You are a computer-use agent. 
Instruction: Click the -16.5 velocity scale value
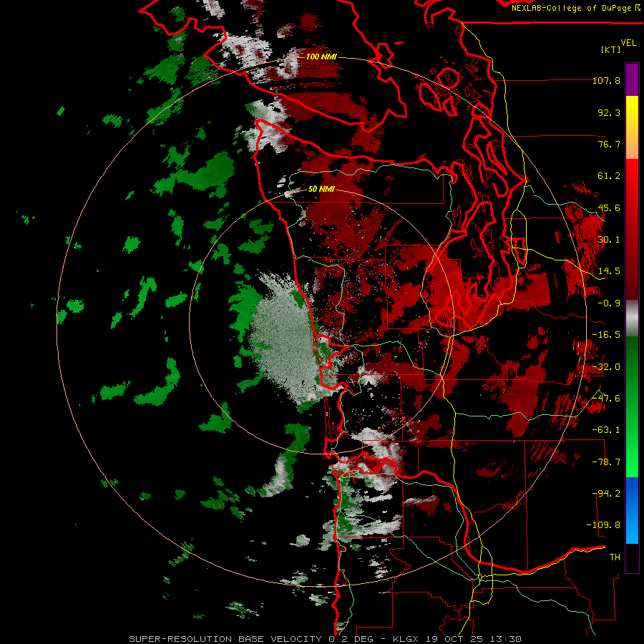point(606,335)
